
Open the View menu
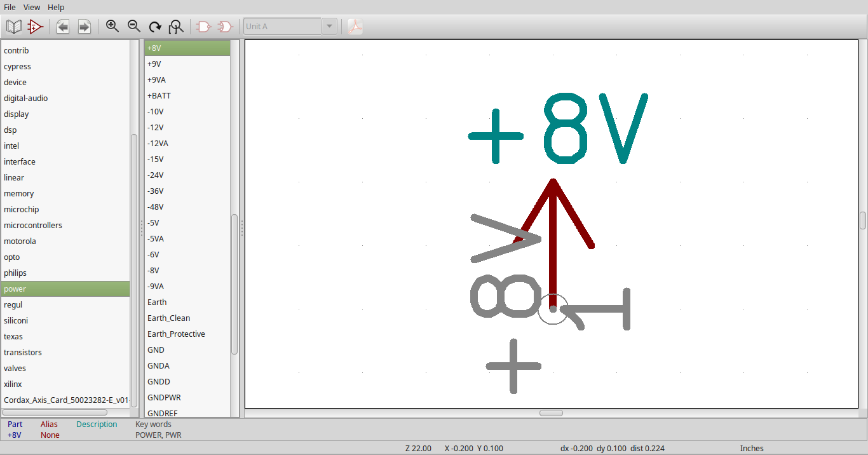(32, 7)
